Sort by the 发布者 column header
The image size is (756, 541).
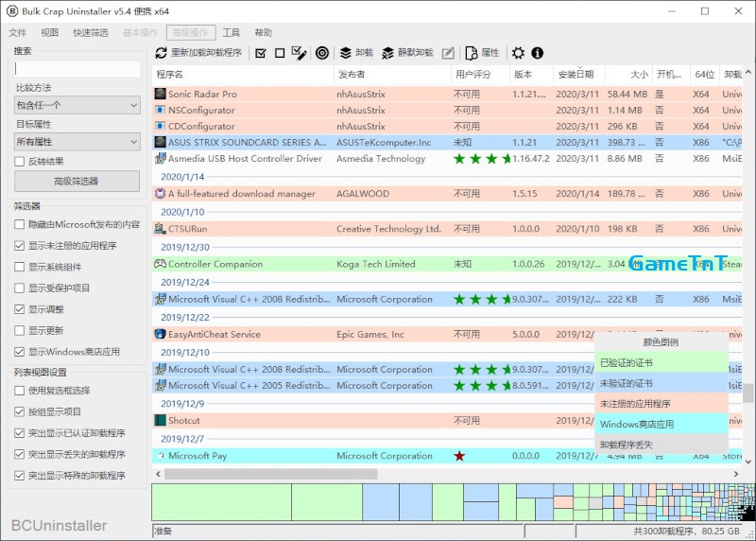point(392,75)
